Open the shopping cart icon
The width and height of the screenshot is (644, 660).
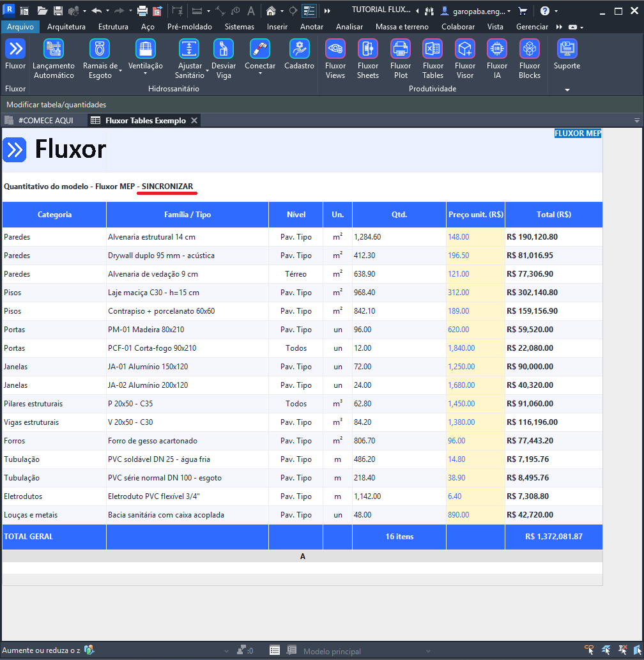523,12
